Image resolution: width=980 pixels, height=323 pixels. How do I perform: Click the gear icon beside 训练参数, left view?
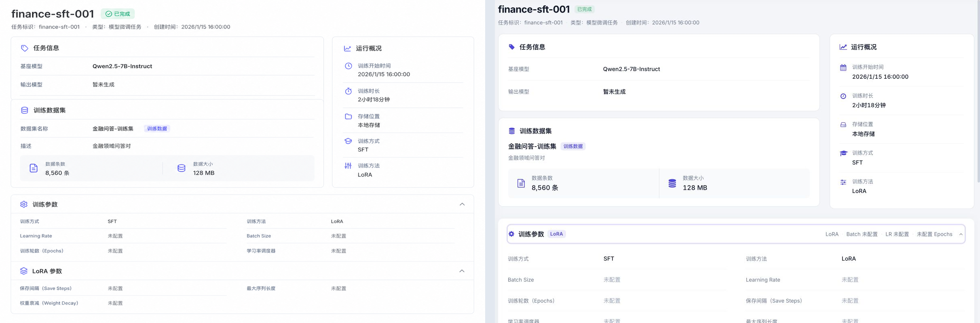pyautogui.click(x=24, y=204)
